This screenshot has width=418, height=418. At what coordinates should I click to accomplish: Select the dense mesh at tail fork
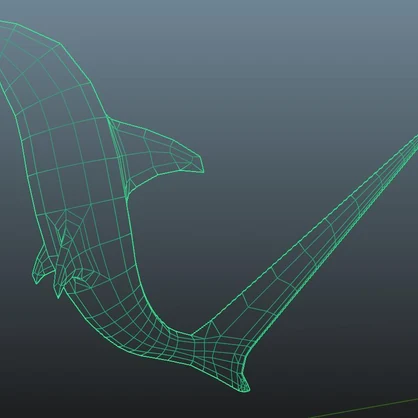click(x=220, y=353)
